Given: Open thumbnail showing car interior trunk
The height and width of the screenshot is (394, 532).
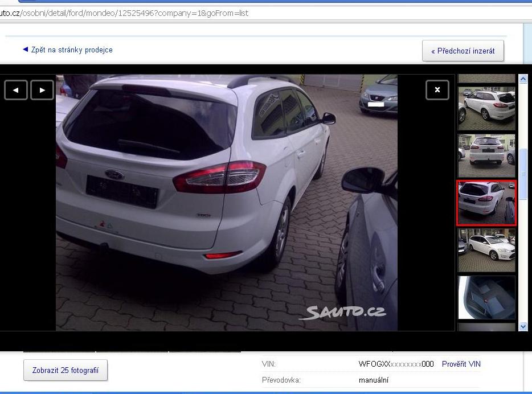Looking at the screenshot, I should coord(486,297).
